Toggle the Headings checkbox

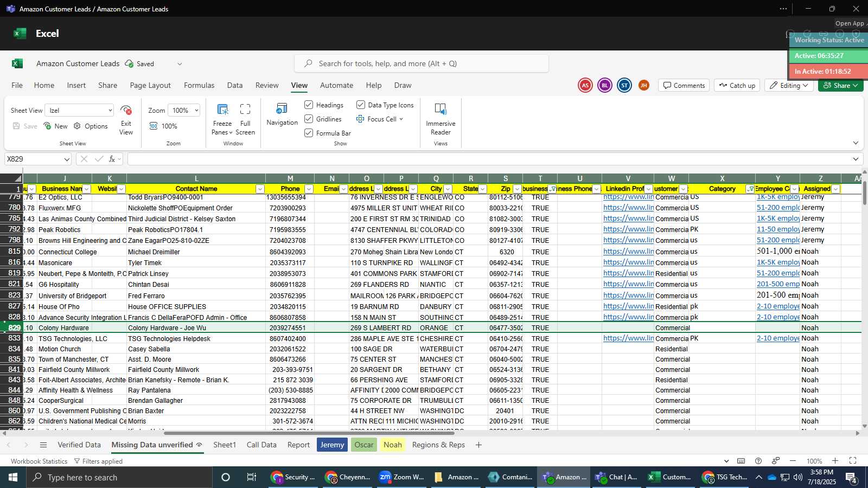[309, 105]
